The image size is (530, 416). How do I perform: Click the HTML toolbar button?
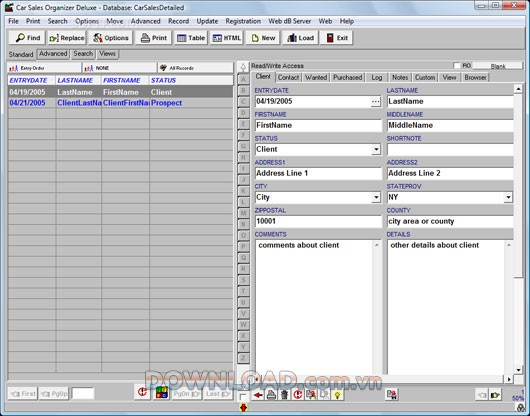coord(227,38)
